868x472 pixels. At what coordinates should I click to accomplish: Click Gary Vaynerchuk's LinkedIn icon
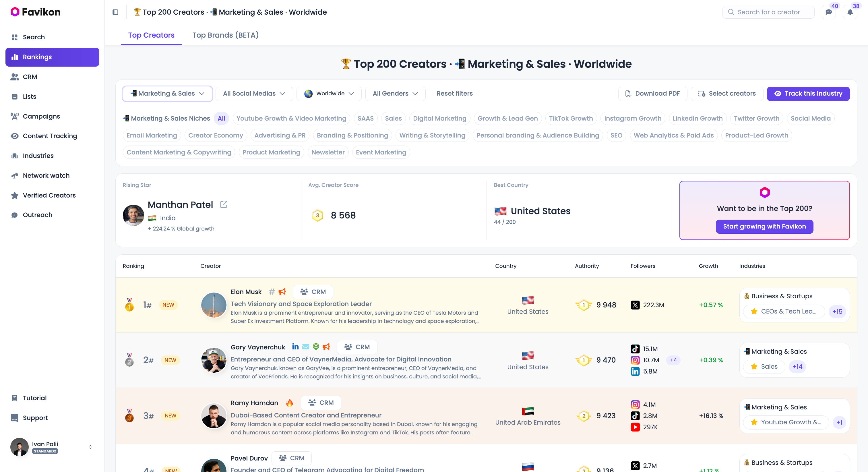295,347
